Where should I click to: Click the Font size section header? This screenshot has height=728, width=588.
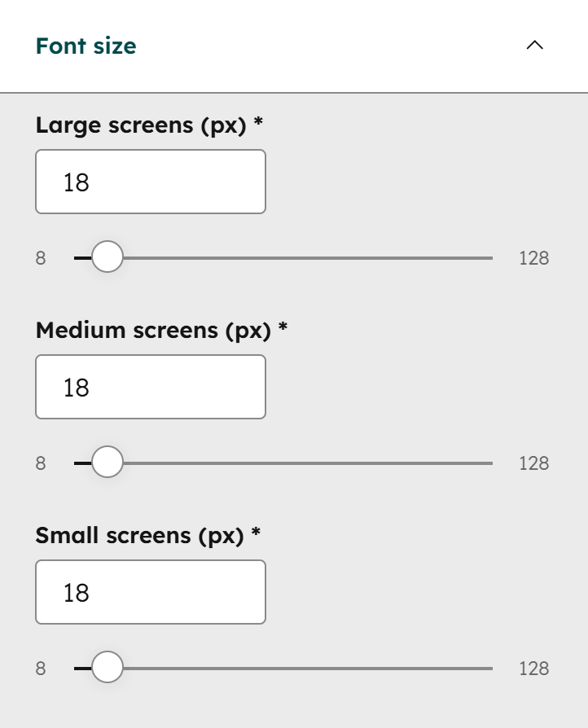pyautogui.click(x=85, y=46)
